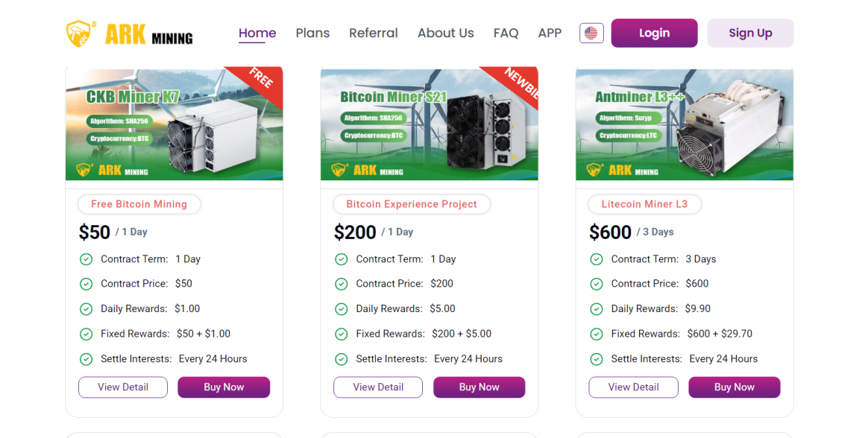View detail of Bitcoin Experience Project
Viewport: 868px width, 438px height.
pyautogui.click(x=378, y=387)
